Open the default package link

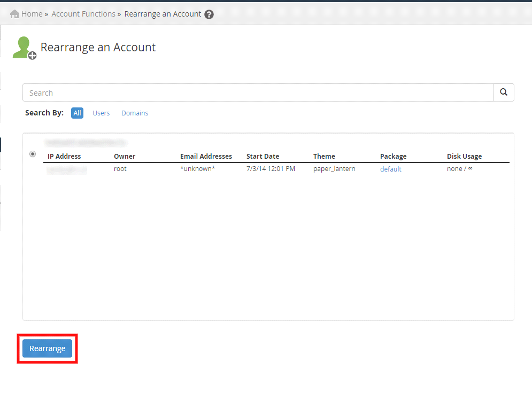coord(390,169)
